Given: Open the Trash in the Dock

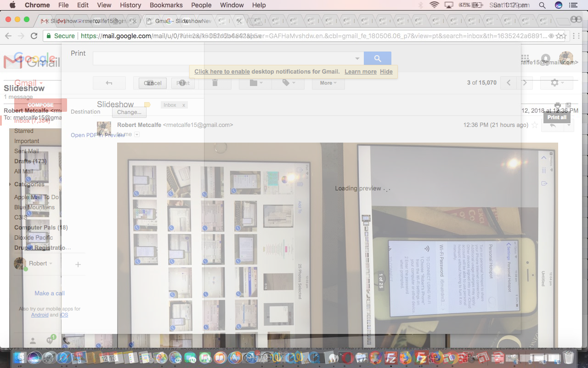Looking at the screenshot, I should pyautogui.click(x=569, y=358).
